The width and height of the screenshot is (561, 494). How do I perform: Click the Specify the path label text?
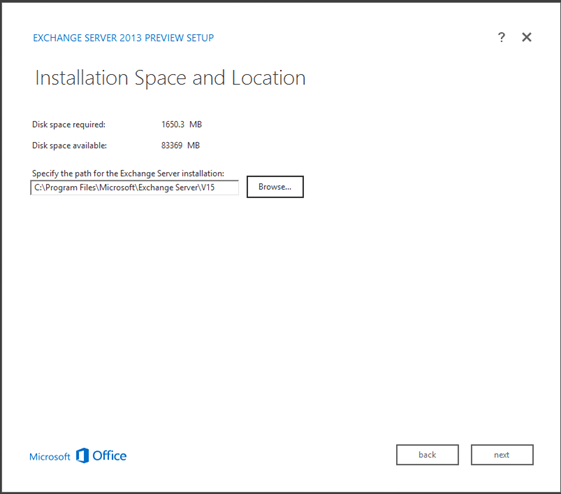coord(128,173)
